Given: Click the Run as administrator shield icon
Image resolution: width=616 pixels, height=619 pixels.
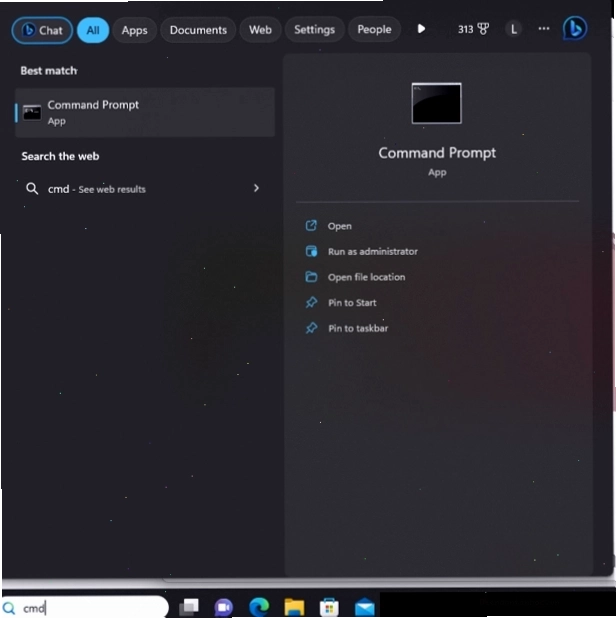Looking at the screenshot, I should pos(311,251).
